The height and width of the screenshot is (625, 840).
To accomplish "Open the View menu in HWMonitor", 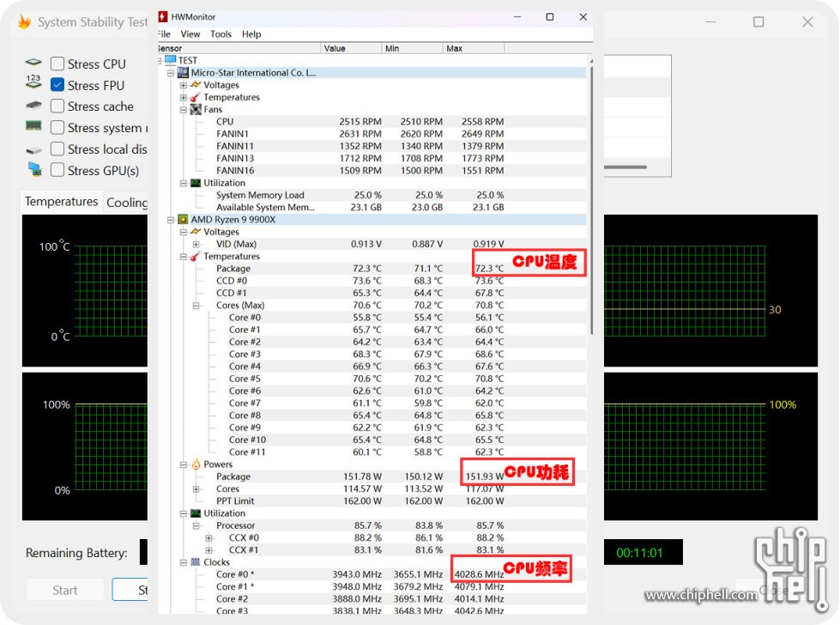I will click(190, 34).
